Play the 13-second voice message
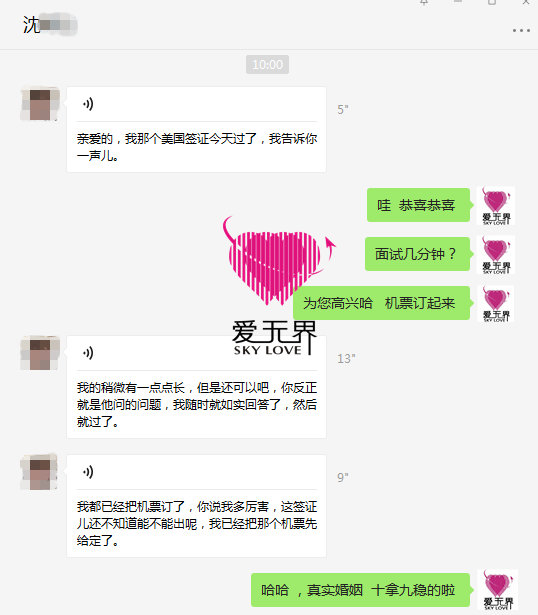 pyautogui.click(x=88, y=353)
